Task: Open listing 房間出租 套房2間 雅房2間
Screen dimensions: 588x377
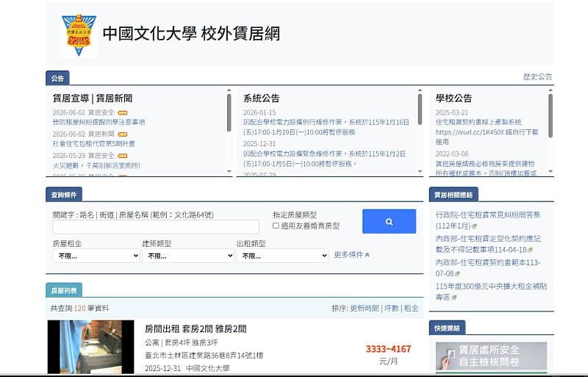Action: click(196, 329)
